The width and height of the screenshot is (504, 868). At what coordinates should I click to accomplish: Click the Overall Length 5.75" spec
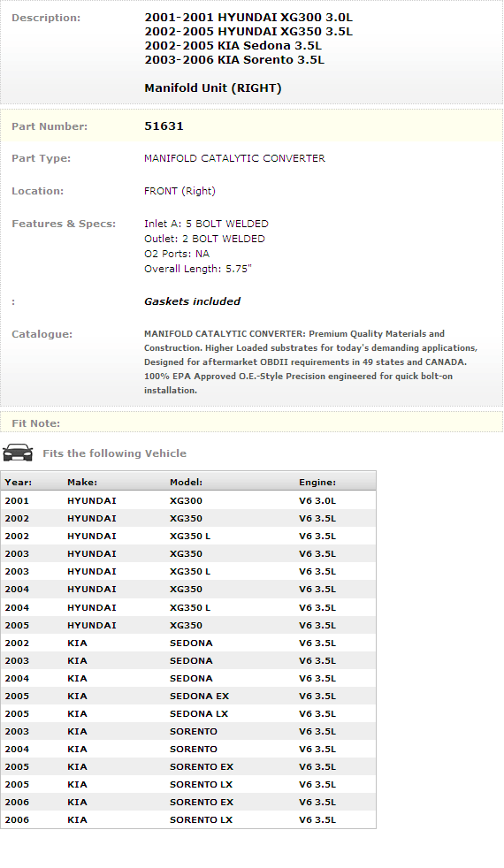pyautogui.click(x=198, y=269)
